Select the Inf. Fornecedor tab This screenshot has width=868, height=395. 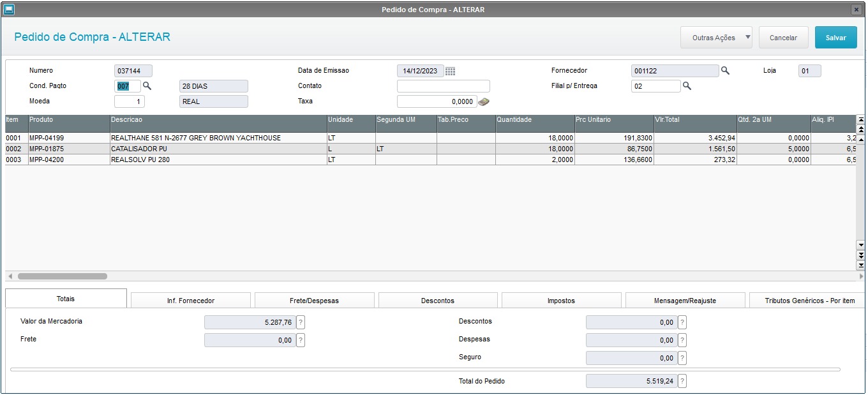tap(190, 301)
